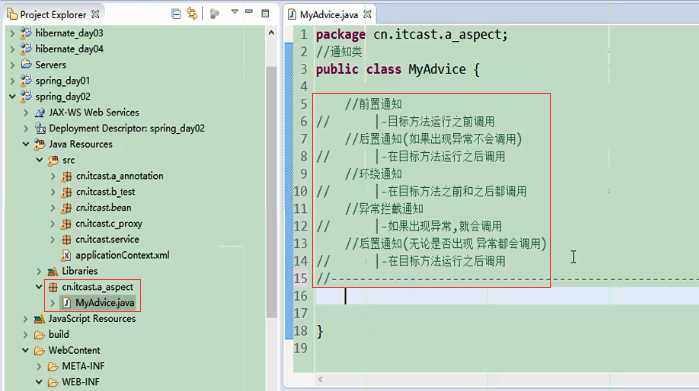Click JAX-WS Web Services icon
Screen dimensions: 699x391
[x=40, y=112]
